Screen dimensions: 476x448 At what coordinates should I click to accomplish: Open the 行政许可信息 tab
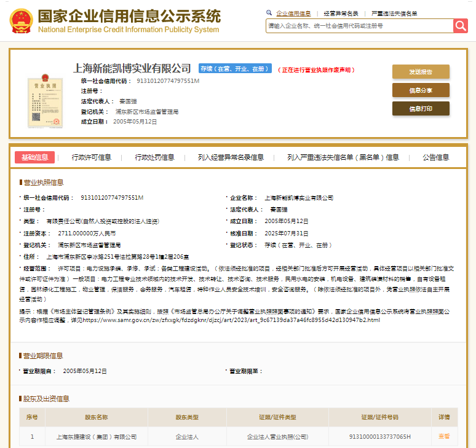coord(92,157)
